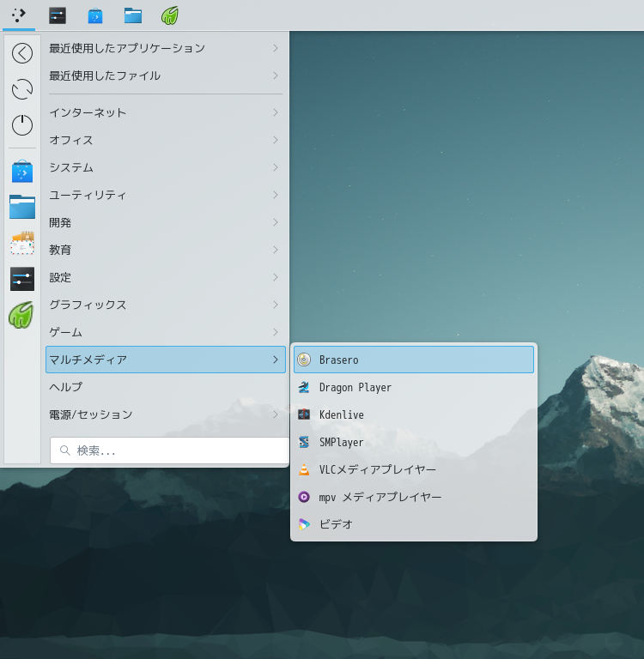Open the mail and calendar favorite in the sidebar
Viewport: 644px width, 659px height.
(22, 243)
